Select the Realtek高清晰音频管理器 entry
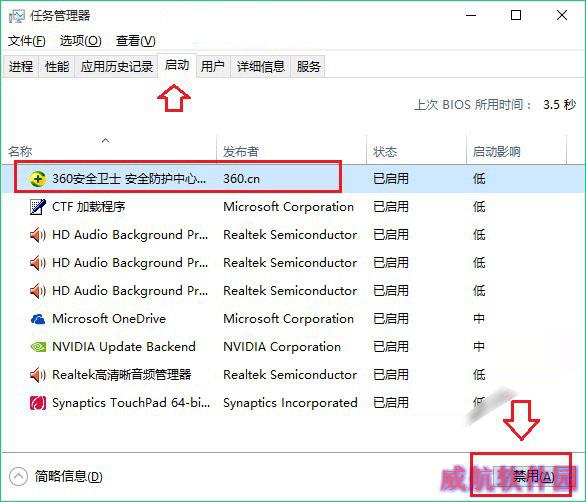 pyautogui.click(x=293, y=375)
